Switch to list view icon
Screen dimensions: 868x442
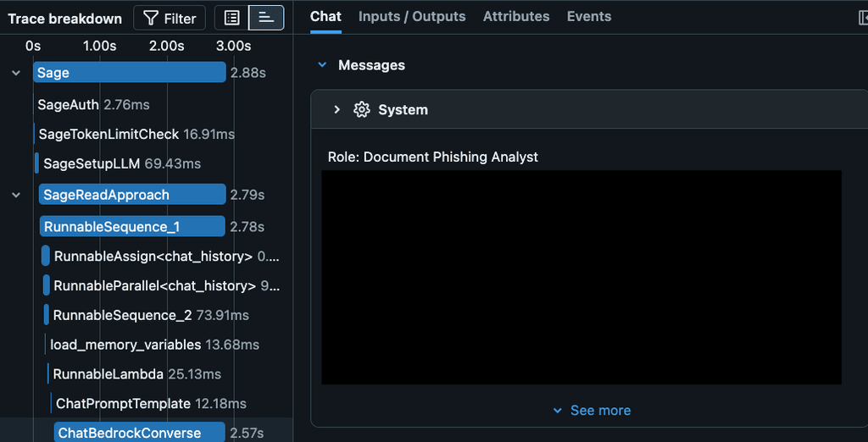pos(231,18)
